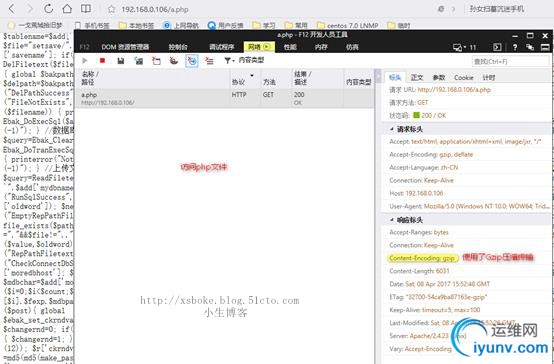Go forward with browser forward arrow
The height and width of the screenshot is (364, 554).
30,9
